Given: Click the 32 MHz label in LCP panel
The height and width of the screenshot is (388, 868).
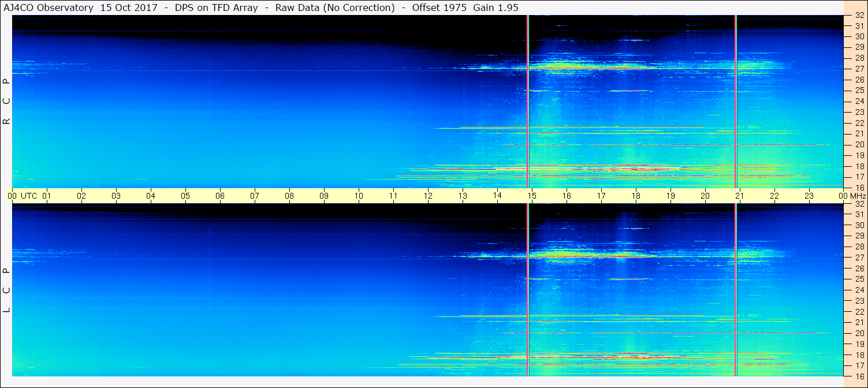Looking at the screenshot, I should (859, 204).
